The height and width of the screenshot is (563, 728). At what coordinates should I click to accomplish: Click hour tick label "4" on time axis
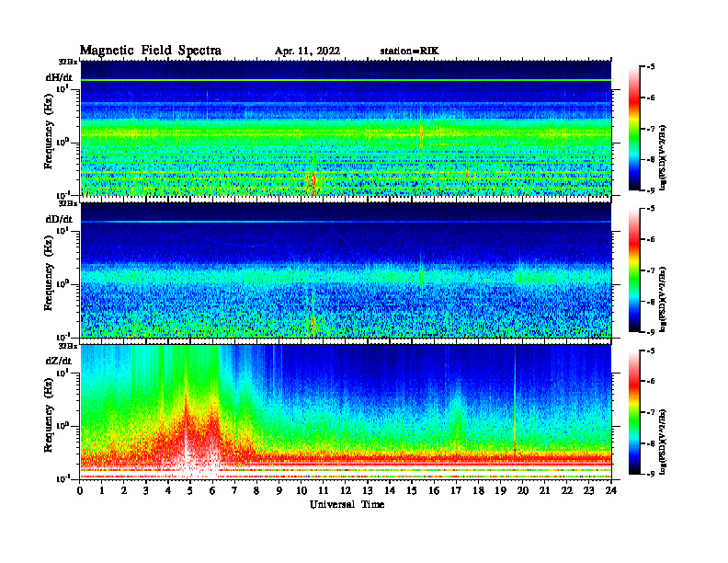coord(168,490)
